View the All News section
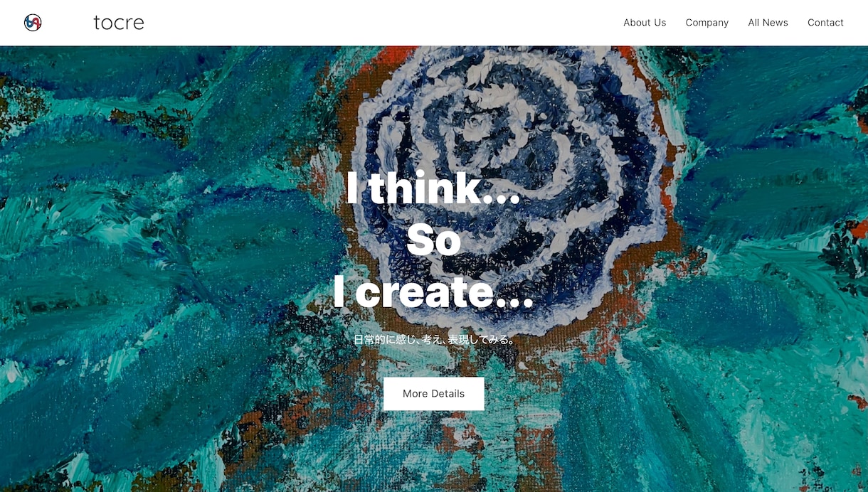The width and height of the screenshot is (868, 492). pos(768,23)
